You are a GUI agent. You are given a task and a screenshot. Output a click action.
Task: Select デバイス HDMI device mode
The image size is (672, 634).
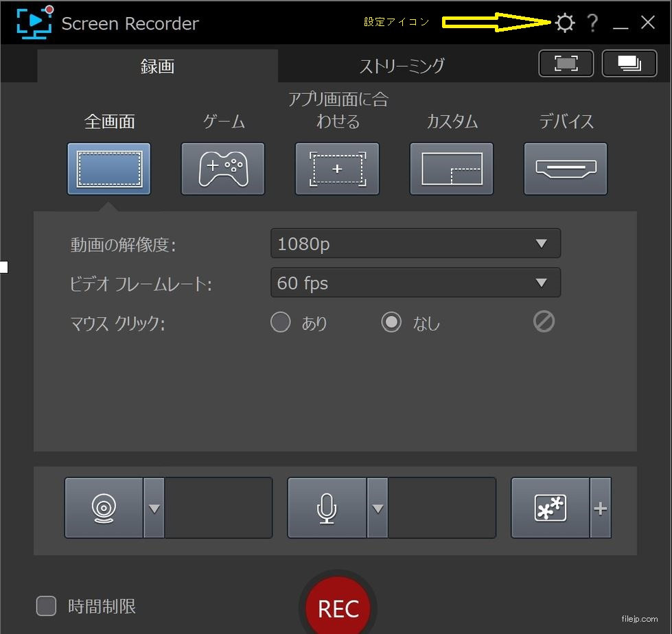[x=566, y=169]
